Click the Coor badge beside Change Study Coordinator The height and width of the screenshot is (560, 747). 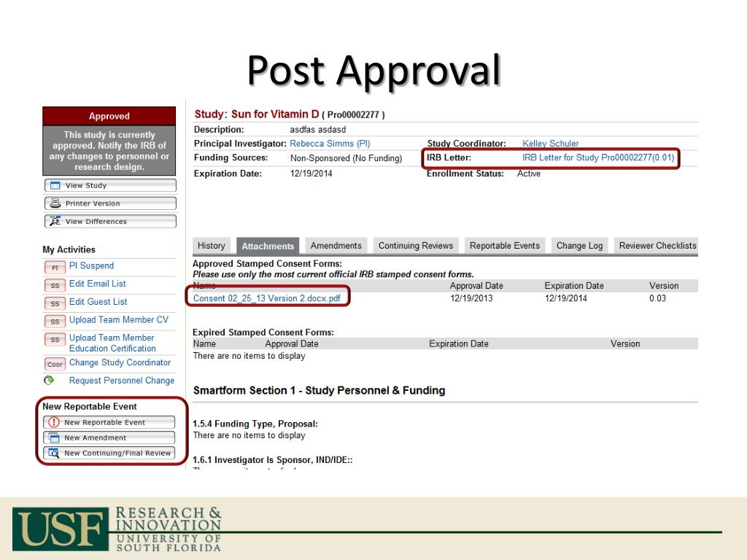coord(55,365)
